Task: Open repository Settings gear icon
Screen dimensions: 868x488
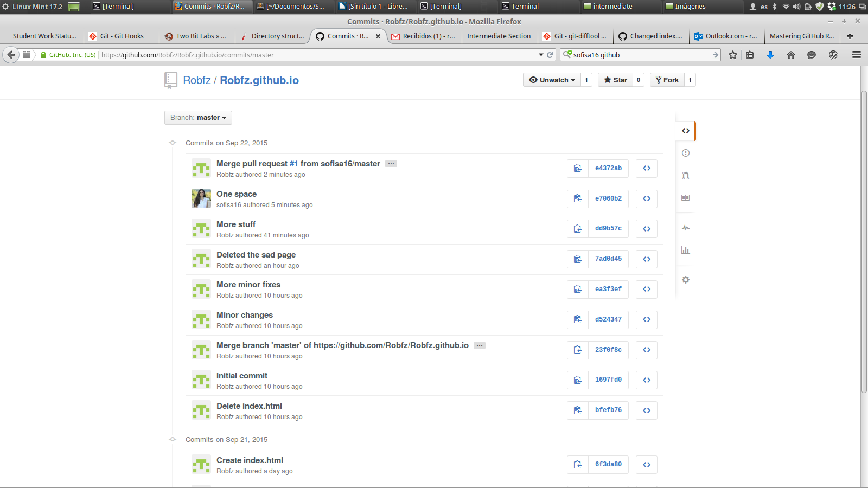Action: click(686, 280)
